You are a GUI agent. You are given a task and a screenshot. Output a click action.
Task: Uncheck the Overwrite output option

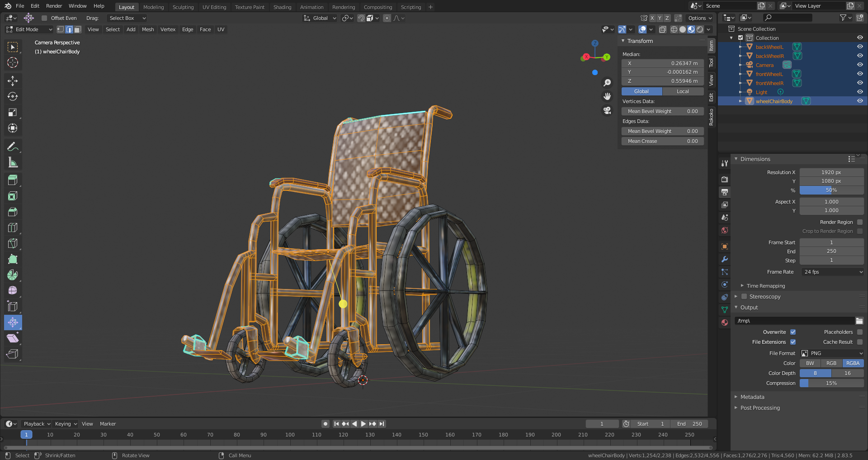[x=793, y=332]
